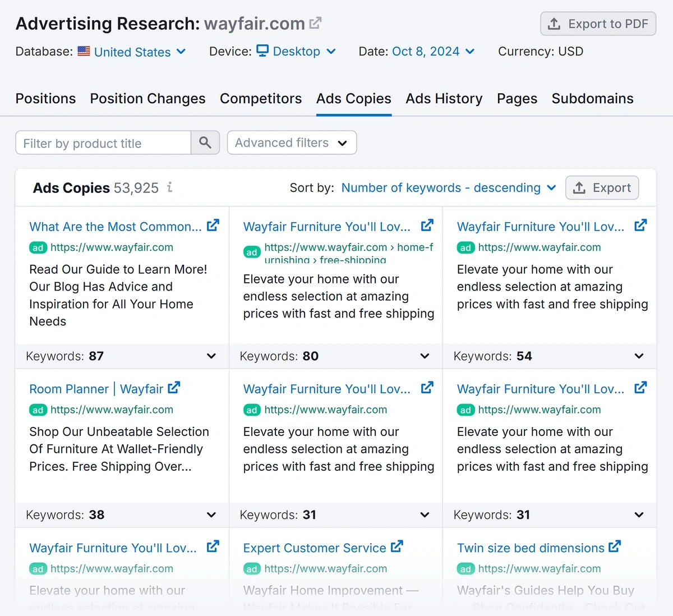Open the Expert Customer Service ad title

(x=315, y=548)
